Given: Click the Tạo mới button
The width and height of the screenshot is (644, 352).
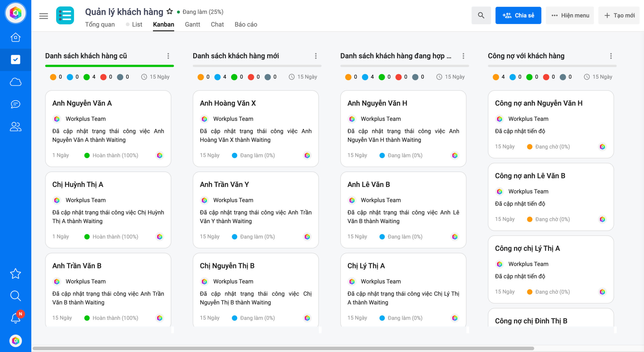Looking at the screenshot, I should [x=619, y=15].
